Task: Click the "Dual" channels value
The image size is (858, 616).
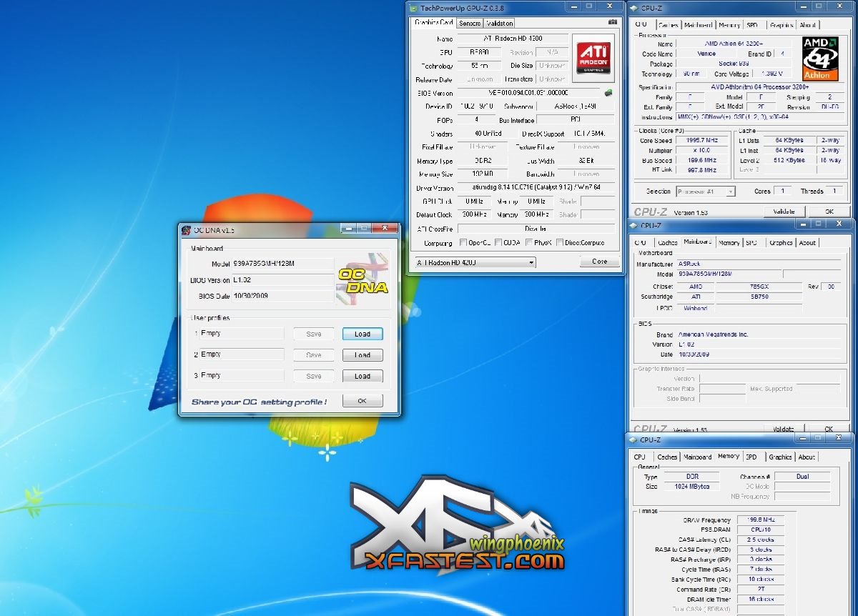Action: (x=802, y=477)
